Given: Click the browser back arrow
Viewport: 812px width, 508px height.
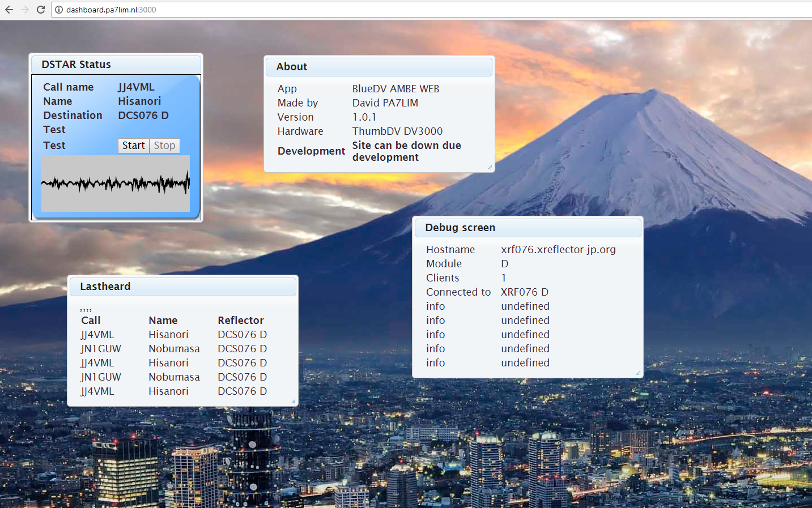Looking at the screenshot, I should [9, 10].
